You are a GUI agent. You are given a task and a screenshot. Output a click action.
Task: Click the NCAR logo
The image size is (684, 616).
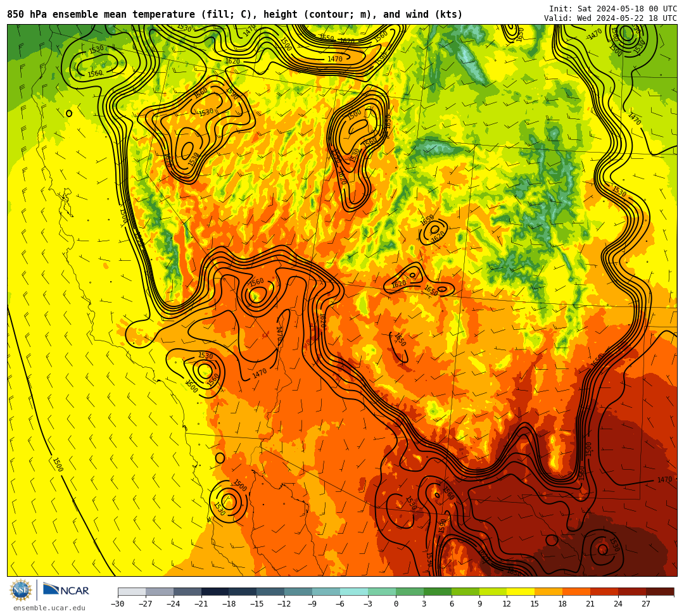coord(66,590)
